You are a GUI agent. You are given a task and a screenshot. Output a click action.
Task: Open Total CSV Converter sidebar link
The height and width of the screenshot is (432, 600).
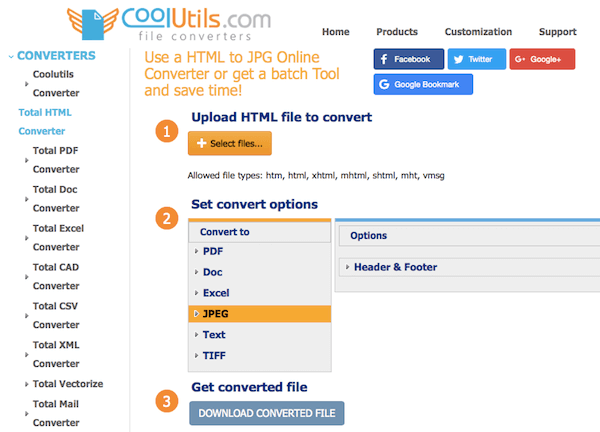pos(56,315)
